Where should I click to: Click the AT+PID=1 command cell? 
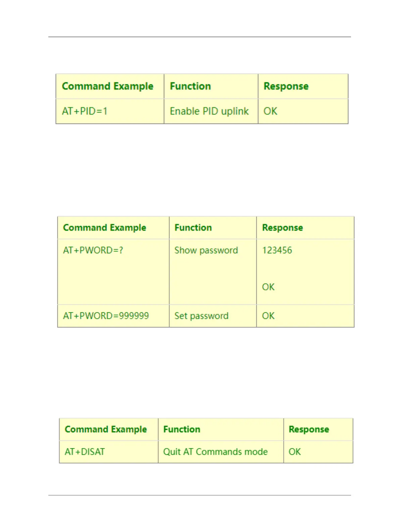[110, 111]
